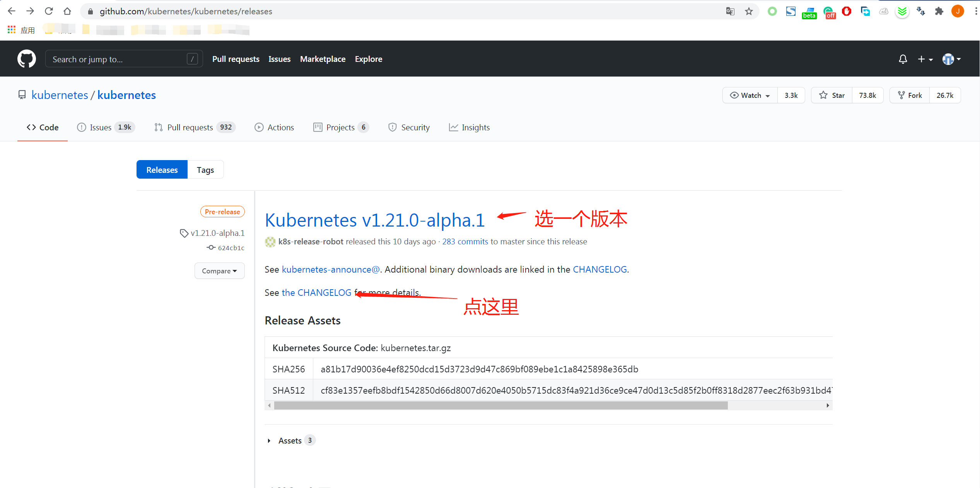Switch to the Tags tab

coord(205,170)
